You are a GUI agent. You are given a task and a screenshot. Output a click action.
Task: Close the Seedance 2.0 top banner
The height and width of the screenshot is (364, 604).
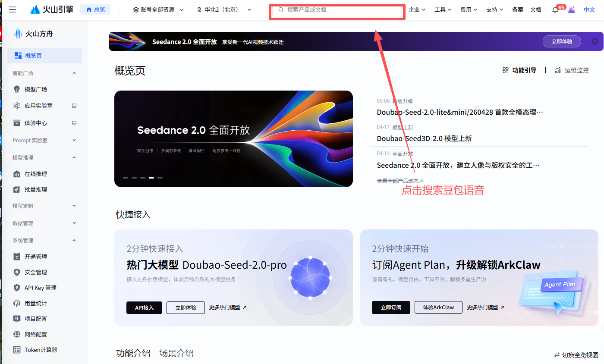595,41
